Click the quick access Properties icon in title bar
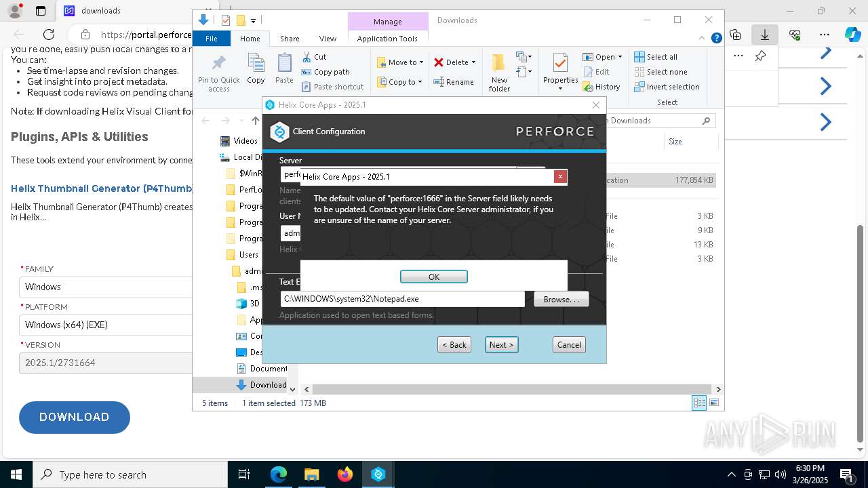Viewport: 868px width, 488px height. [226, 20]
